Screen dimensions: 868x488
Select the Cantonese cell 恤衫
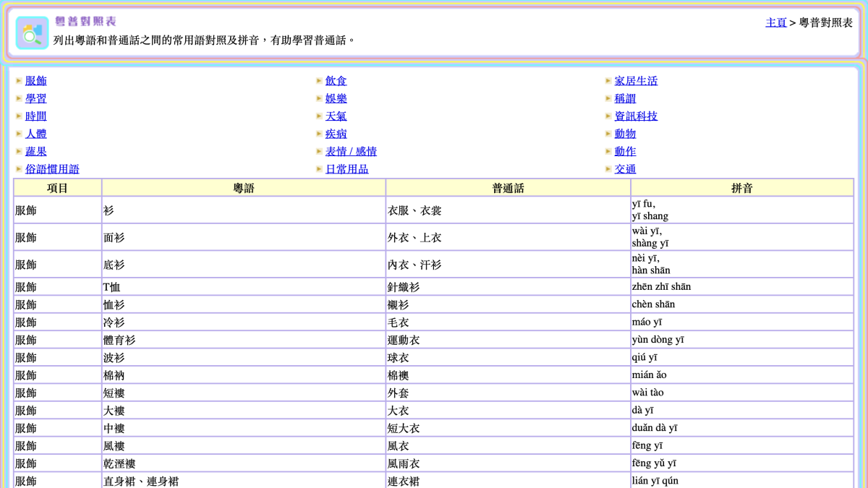pyautogui.click(x=244, y=304)
